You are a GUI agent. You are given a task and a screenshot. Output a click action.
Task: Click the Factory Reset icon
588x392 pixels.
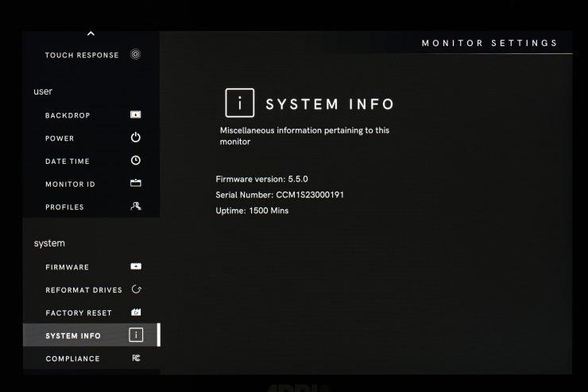coord(135,312)
